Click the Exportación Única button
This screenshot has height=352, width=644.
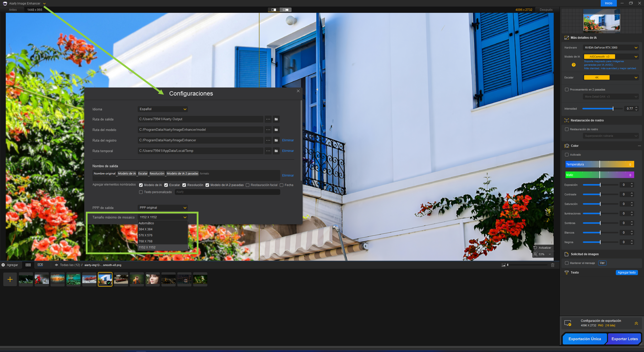584,339
